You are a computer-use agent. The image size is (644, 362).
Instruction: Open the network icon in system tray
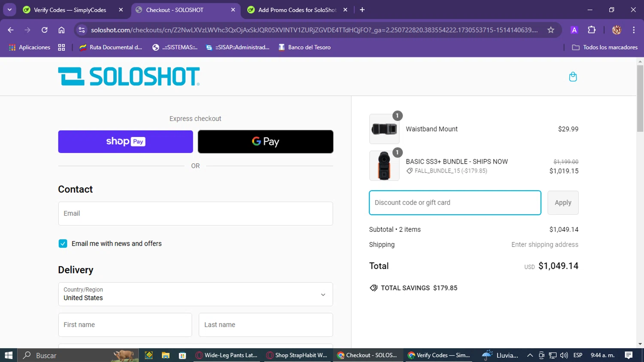[x=553, y=355]
